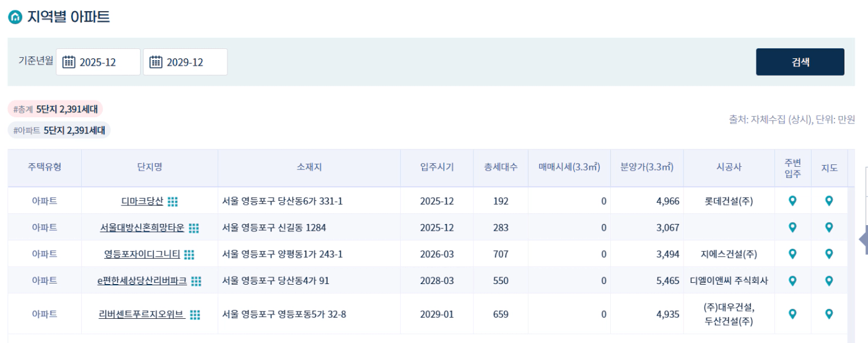Click the 분양가(3.3㎡) column header

pyautogui.click(x=647, y=167)
